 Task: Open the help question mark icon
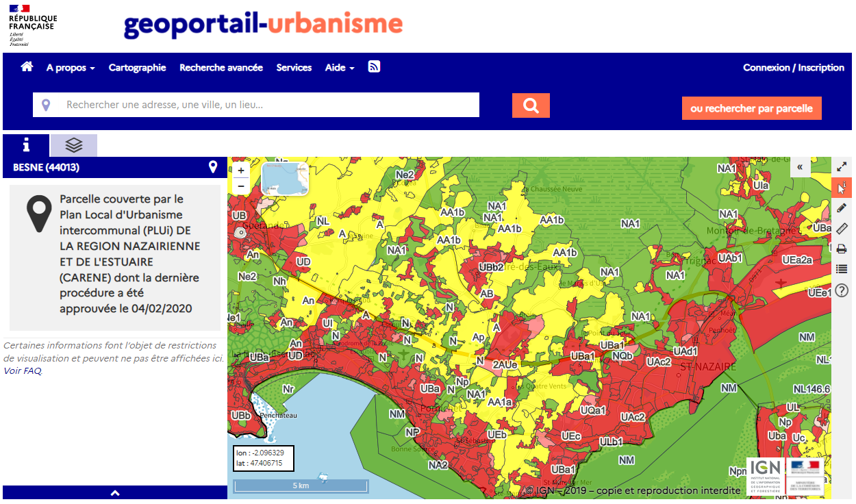842,290
